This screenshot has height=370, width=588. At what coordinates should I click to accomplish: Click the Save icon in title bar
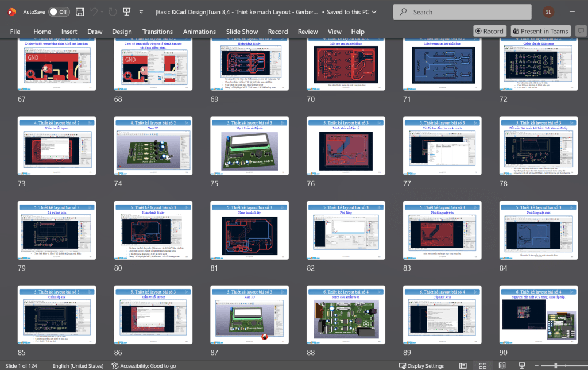tap(80, 11)
